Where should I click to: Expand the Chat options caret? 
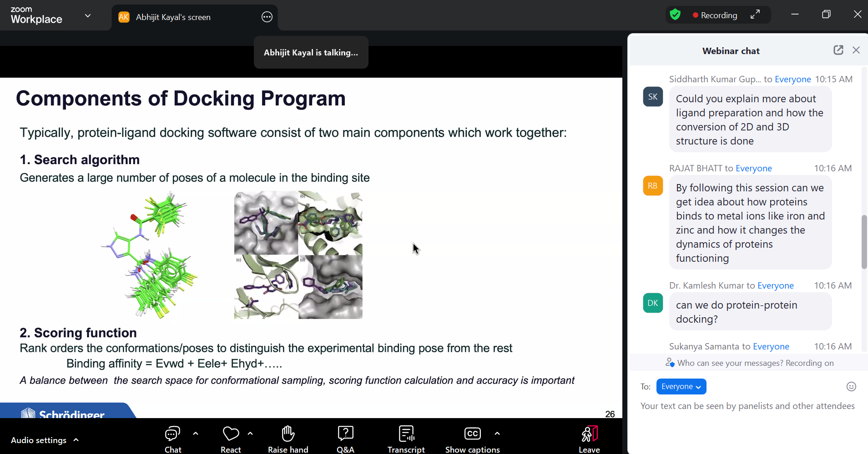pyautogui.click(x=196, y=434)
